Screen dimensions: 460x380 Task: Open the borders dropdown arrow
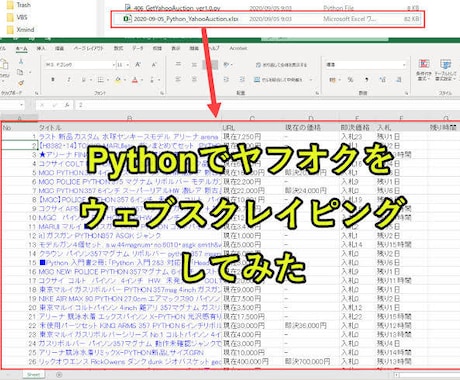click(x=108, y=80)
